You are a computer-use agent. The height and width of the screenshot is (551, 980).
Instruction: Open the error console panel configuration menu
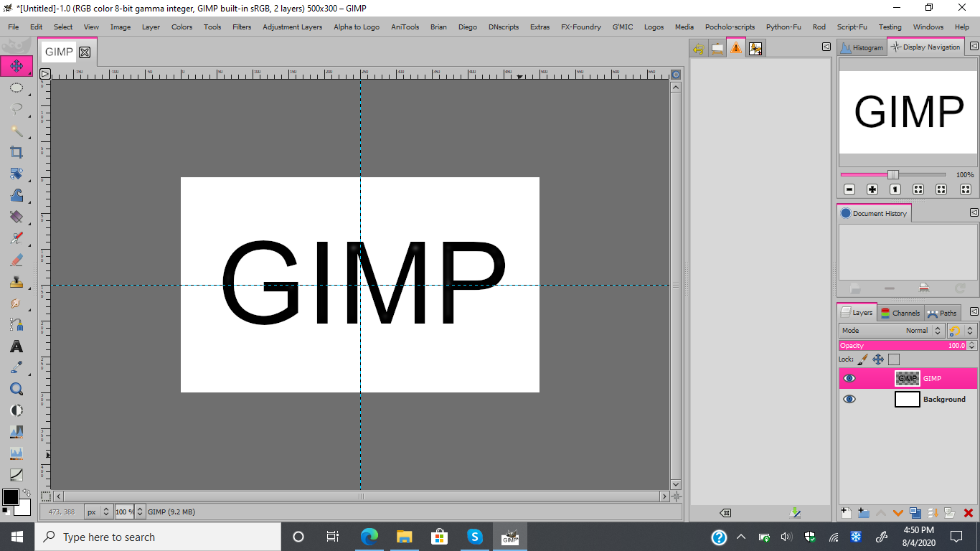click(826, 47)
